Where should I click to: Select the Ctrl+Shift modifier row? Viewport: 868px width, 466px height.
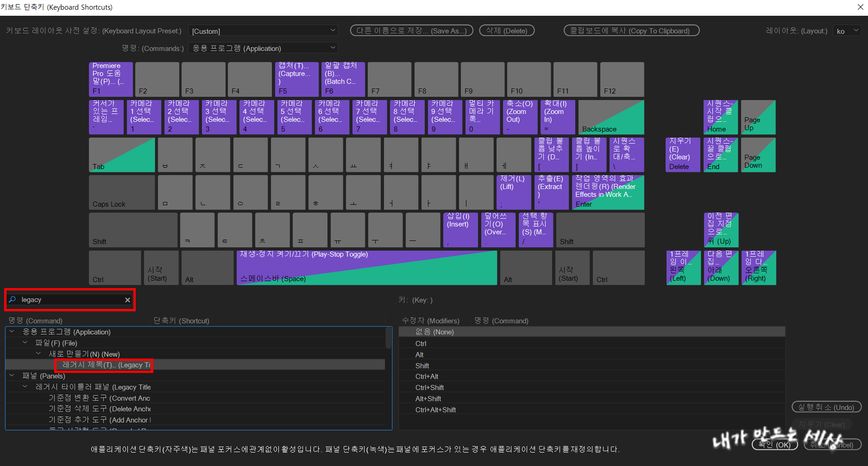coord(592,388)
